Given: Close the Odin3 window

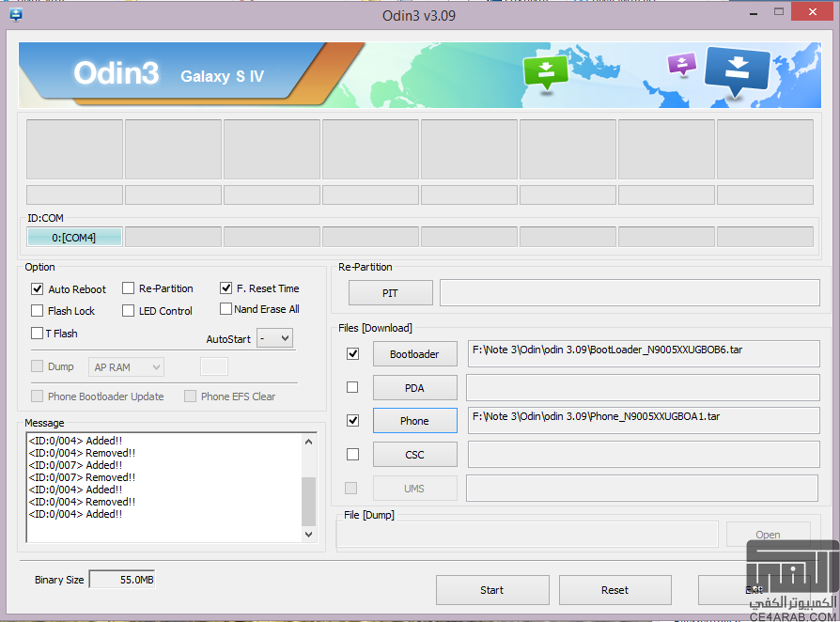Looking at the screenshot, I should click(x=813, y=12).
